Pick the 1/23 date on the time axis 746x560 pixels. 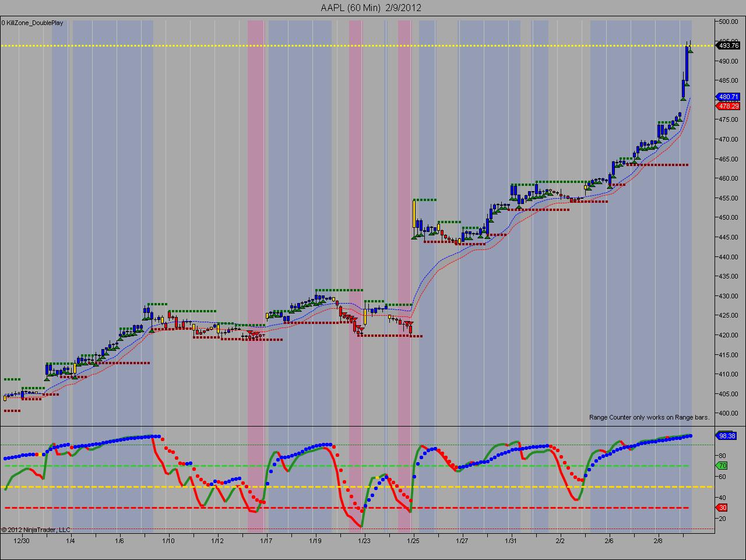(x=364, y=541)
